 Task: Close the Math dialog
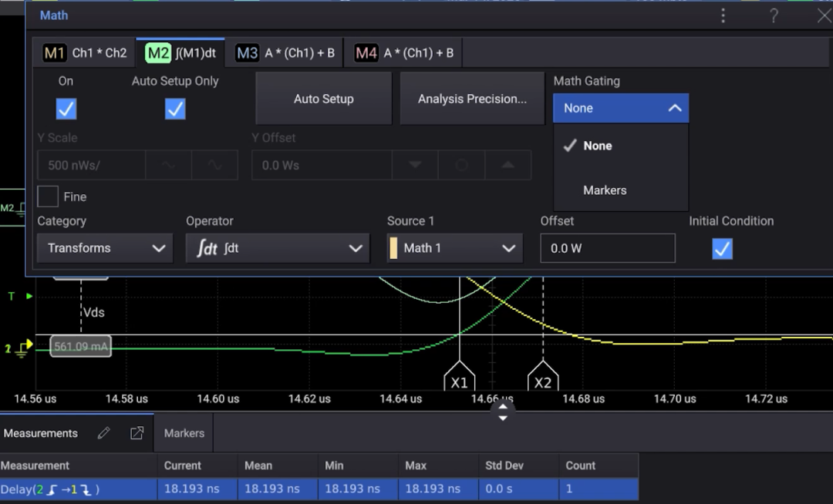(x=825, y=15)
